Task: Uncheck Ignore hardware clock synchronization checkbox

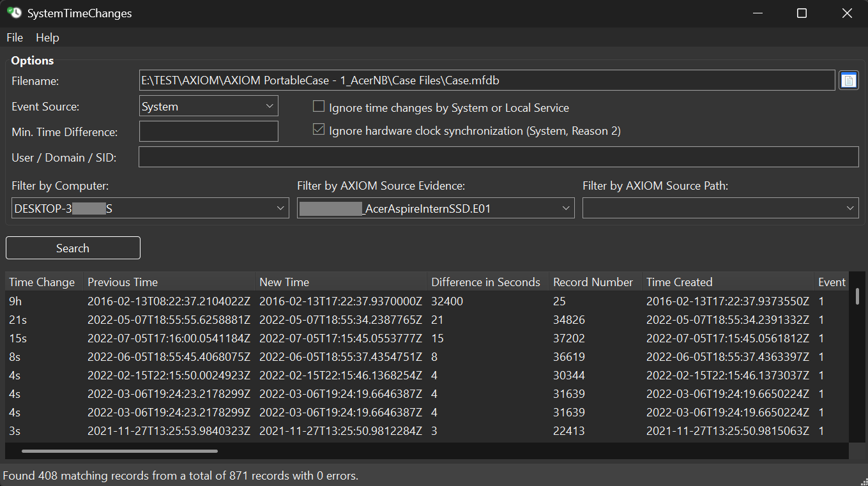Action: (x=318, y=130)
